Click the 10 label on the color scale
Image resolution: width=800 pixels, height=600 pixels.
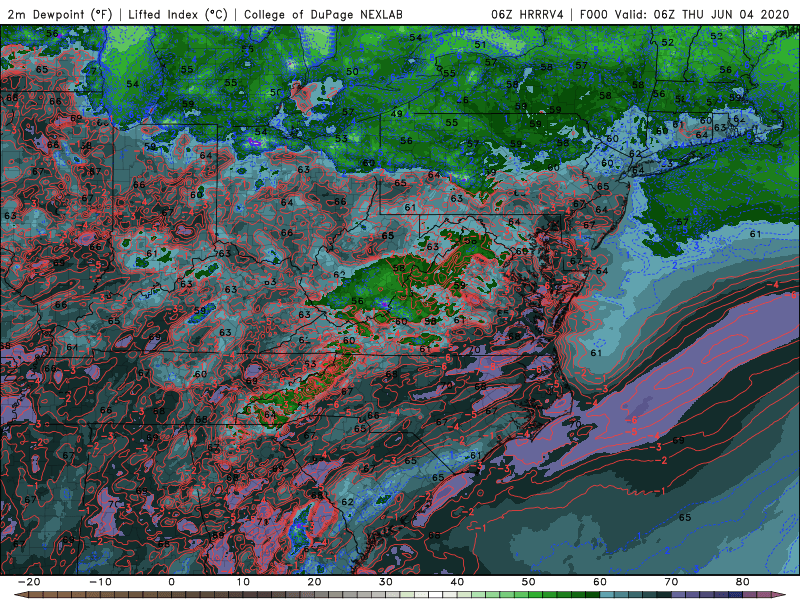(243, 582)
